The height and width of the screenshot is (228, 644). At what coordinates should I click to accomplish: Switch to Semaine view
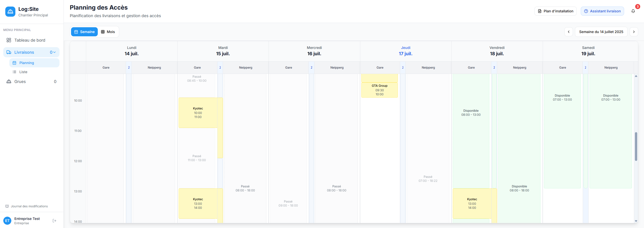tap(84, 32)
